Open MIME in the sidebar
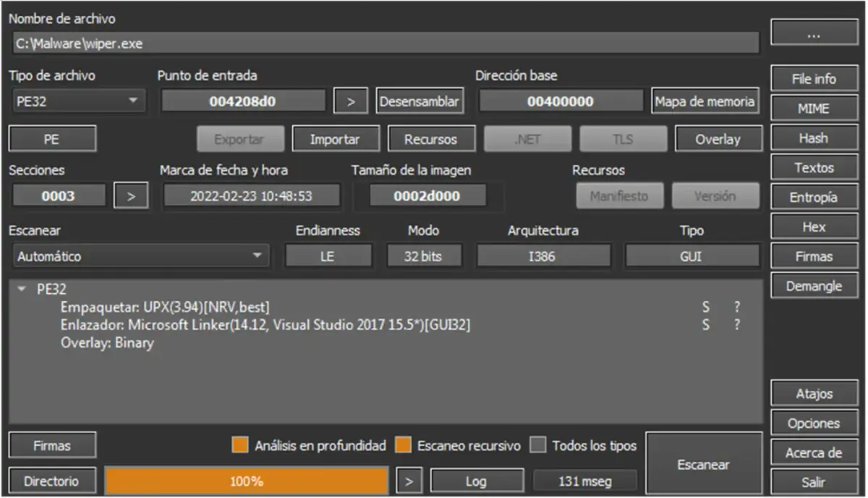This screenshot has height=498, width=868. [x=814, y=109]
